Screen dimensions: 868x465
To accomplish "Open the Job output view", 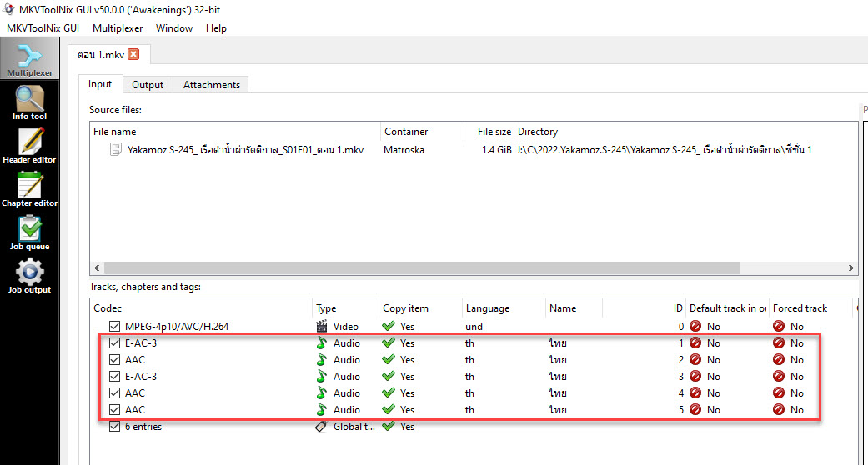I will (29, 276).
